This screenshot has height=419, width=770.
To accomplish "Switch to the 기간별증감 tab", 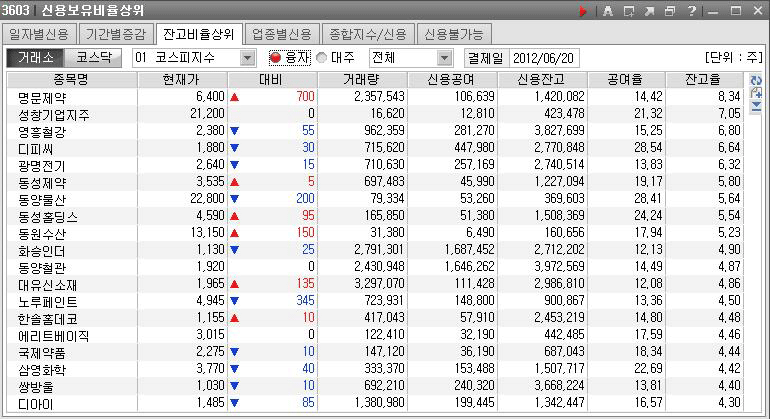I will click(116, 34).
